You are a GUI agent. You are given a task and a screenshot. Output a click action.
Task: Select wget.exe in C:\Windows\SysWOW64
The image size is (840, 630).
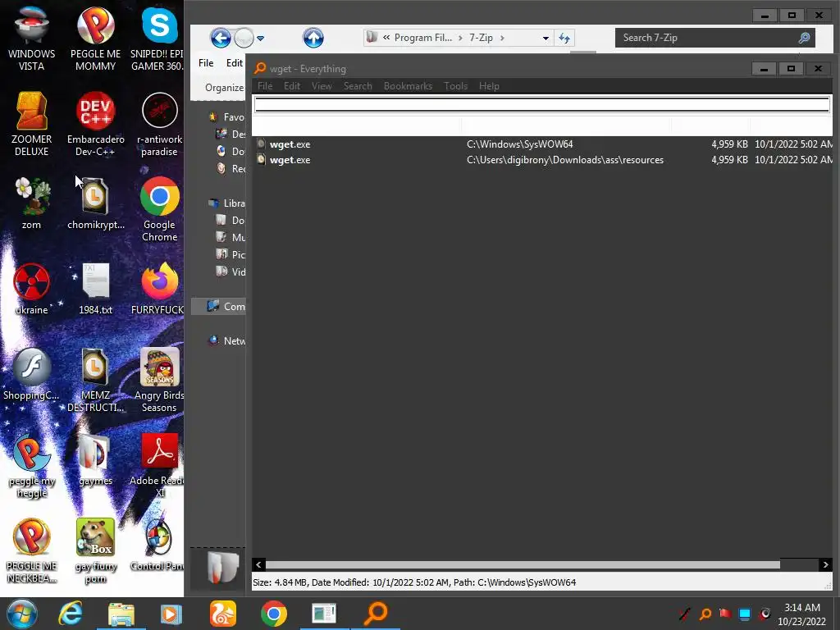tap(541, 144)
